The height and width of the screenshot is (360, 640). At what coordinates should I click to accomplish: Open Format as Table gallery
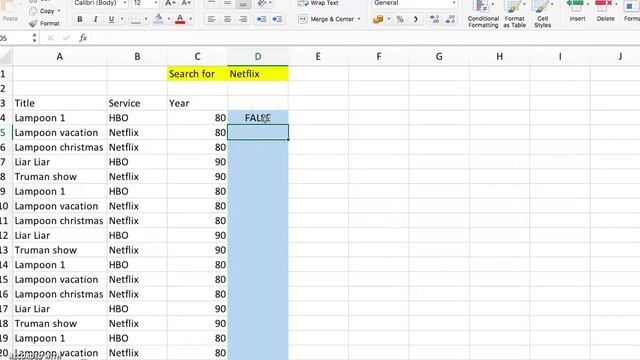pyautogui.click(x=514, y=14)
